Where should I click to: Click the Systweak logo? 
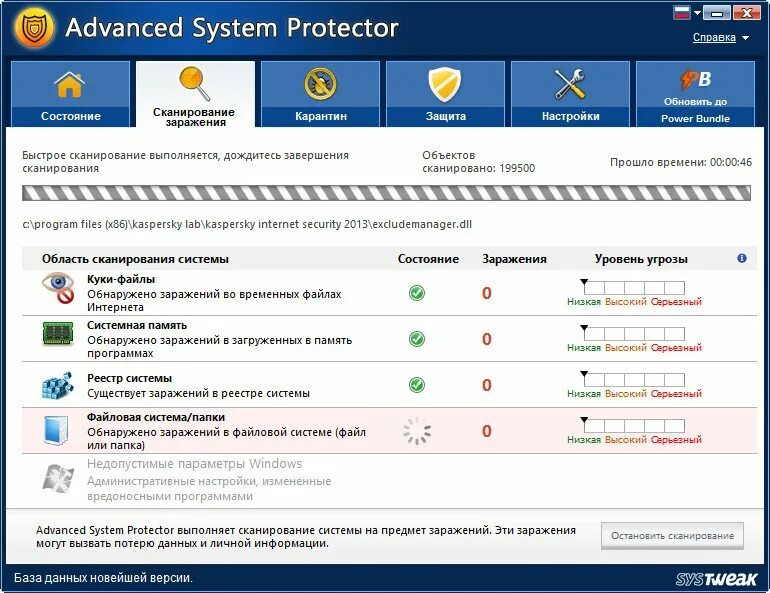coord(716,579)
